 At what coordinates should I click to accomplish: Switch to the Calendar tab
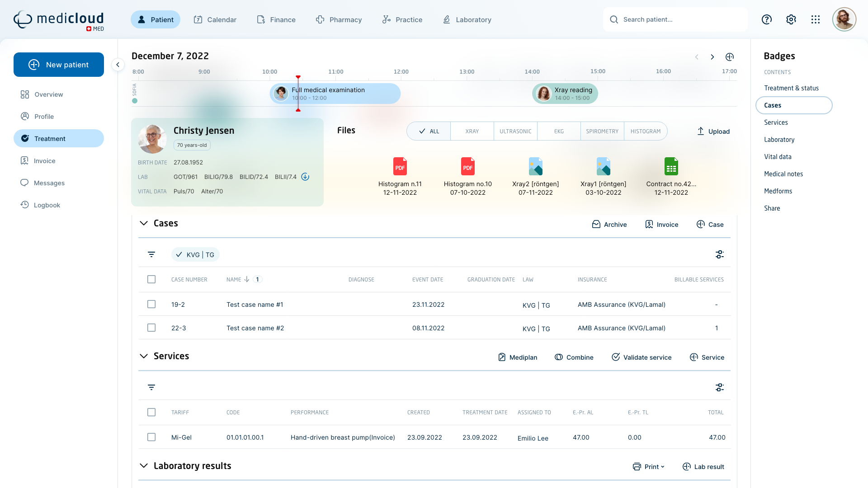[x=215, y=19]
